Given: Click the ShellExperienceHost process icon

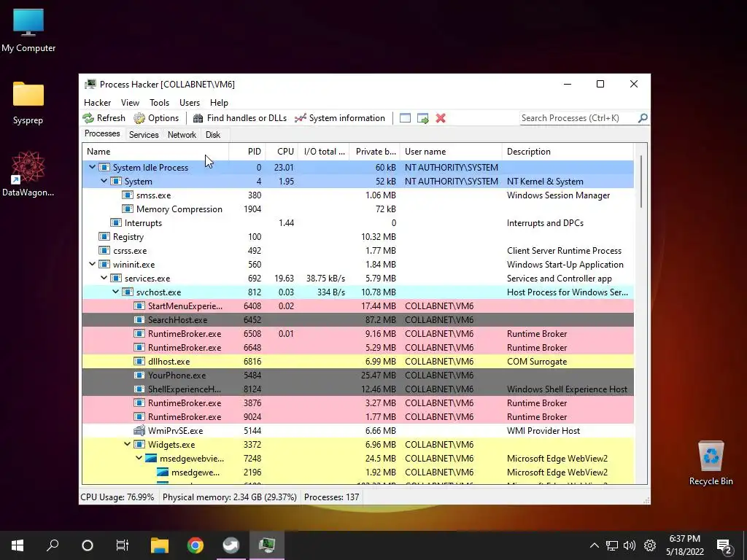Looking at the screenshot, I should pyautogui.click(x=139, y=389).
